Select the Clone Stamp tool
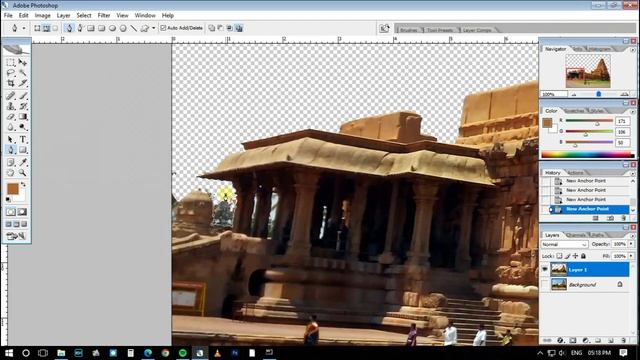Viewport: 640px width, 360px height. 11,107
